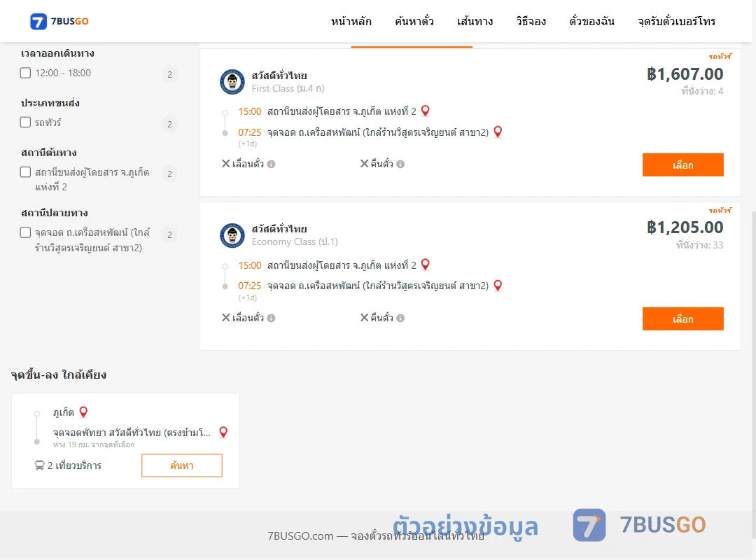Click the ค้นหา button in nearby stops card
Image resolution: width=756 pixels, height=560 pixels.
pos(182,465)
